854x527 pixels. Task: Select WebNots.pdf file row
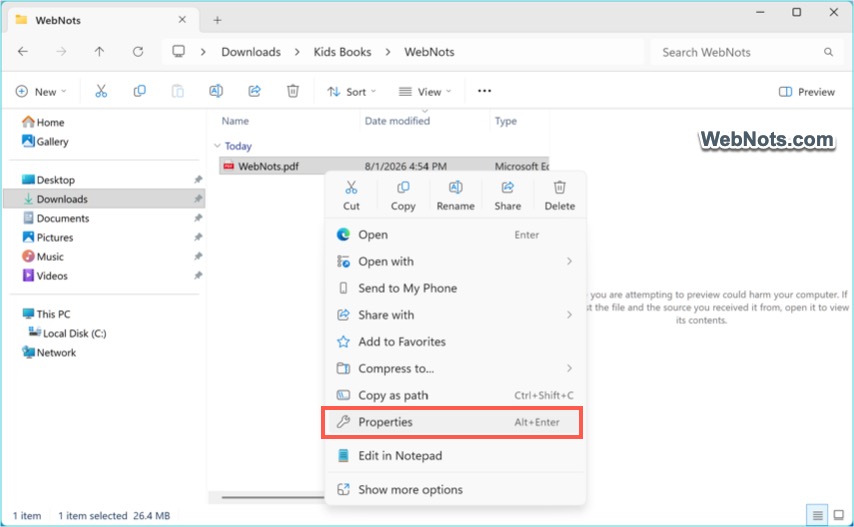pos(384,166)
